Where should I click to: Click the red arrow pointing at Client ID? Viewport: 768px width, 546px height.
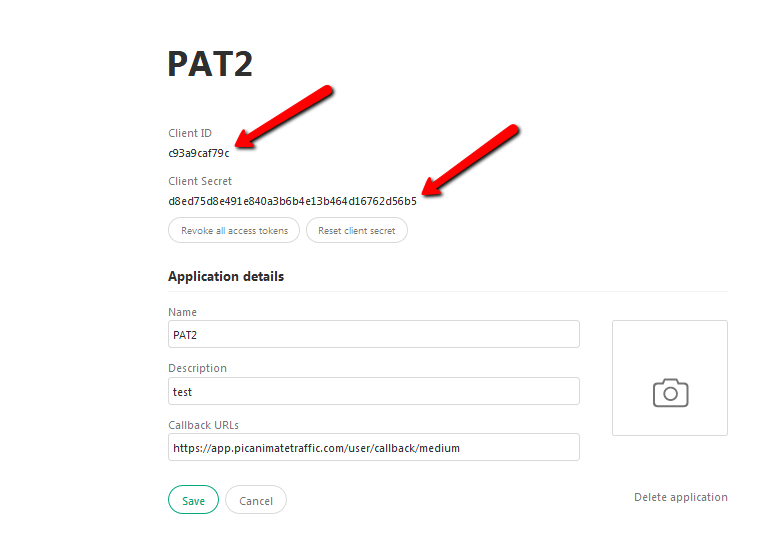(284, 117)
